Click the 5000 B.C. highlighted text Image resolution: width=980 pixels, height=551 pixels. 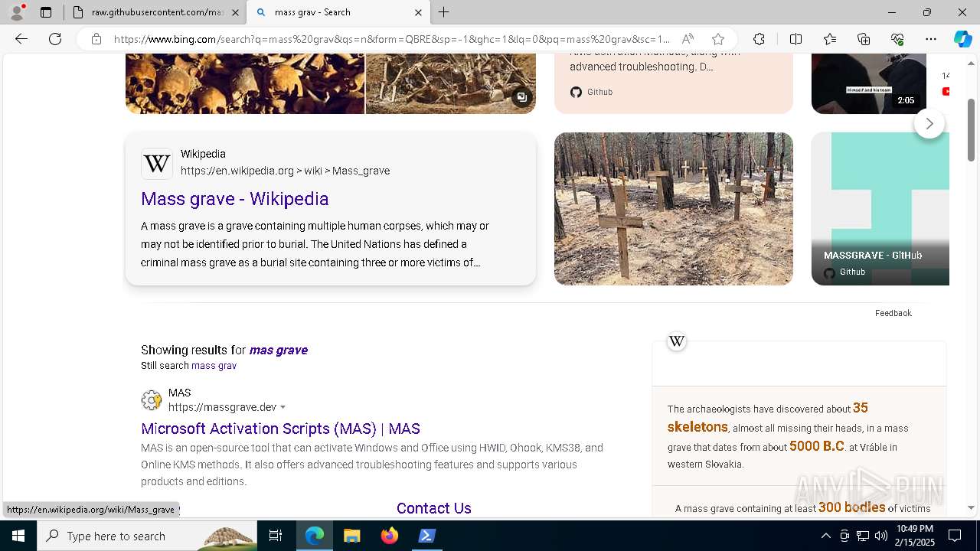817,446
